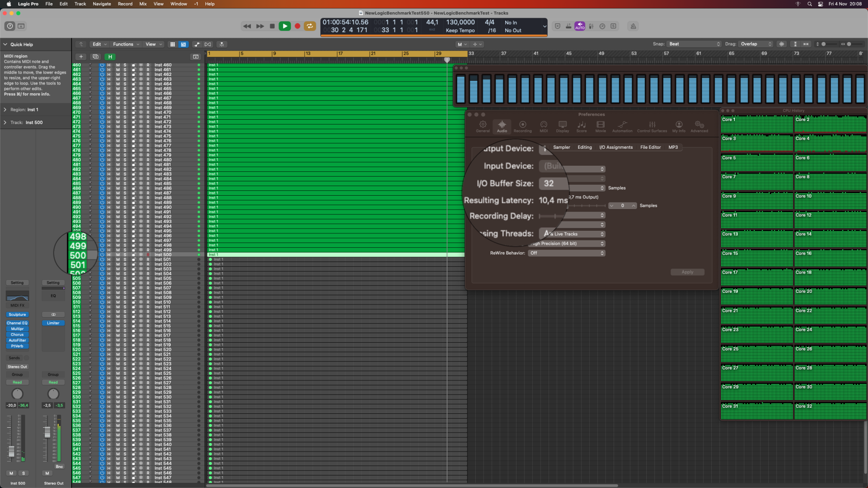
Task: Click the Duplicate Track icon
Action: point(95,56)
